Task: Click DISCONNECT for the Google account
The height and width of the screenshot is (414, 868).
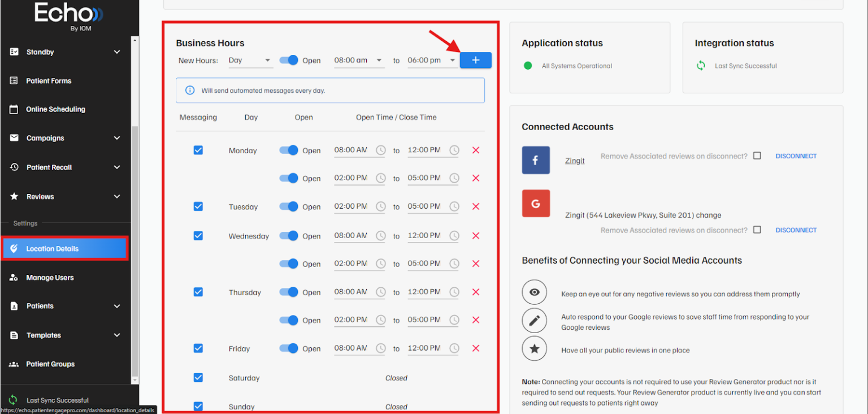Action: click(x=796, y=230)
